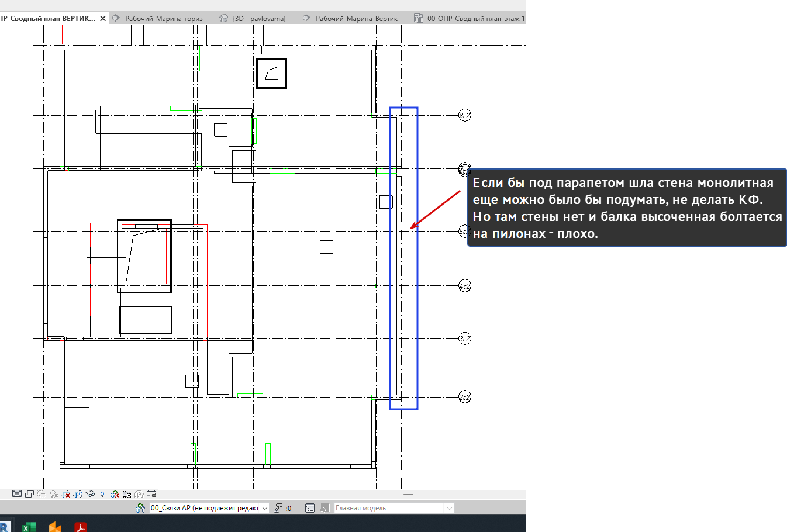Open the Worksets dialog icon
Screen dimensions: 787x532
point(140,508)
